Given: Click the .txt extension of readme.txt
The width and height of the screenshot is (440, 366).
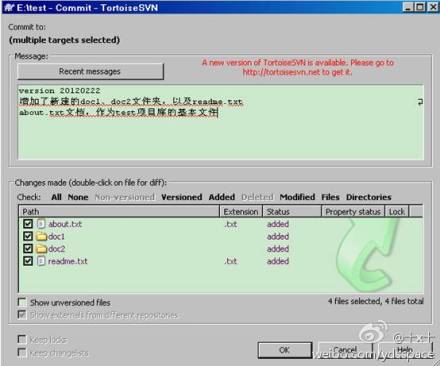Looking at the screenshot, I should (231, 261).
